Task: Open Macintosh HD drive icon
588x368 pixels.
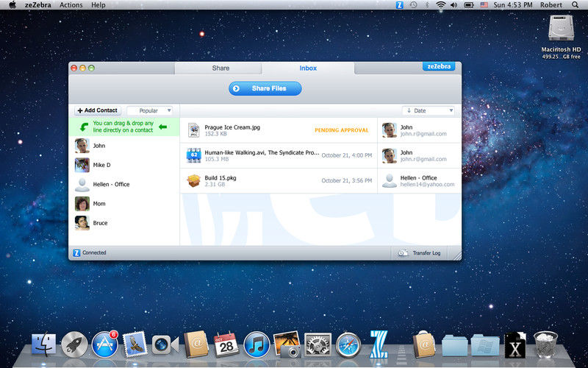Action: [x=561, y=28]
